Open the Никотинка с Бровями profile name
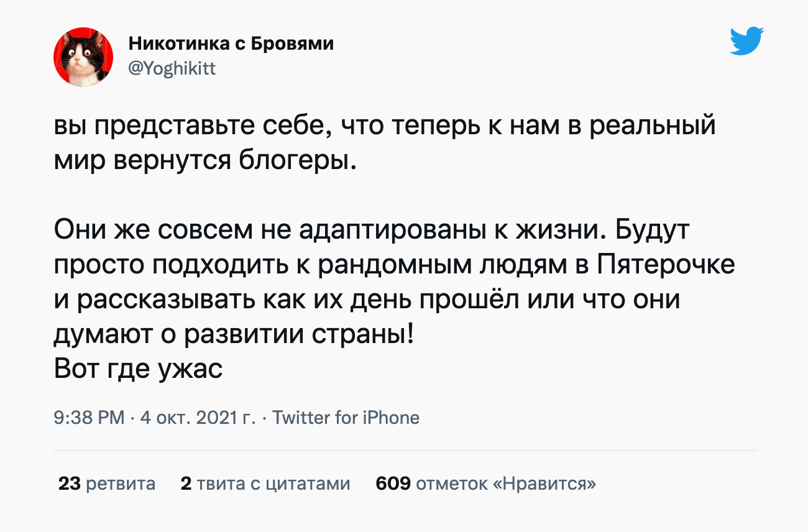The height and width of the screenshot is (532, 808). [231, 44]
